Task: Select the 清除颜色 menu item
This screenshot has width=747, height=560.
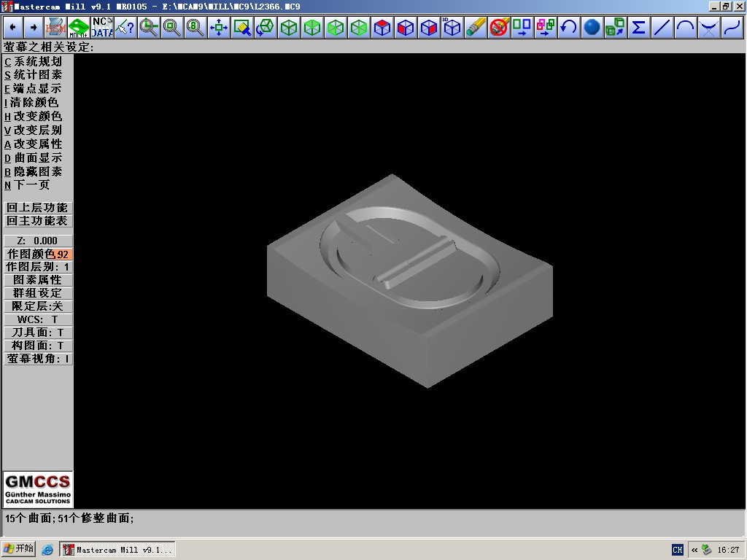Action: (31, 102)
